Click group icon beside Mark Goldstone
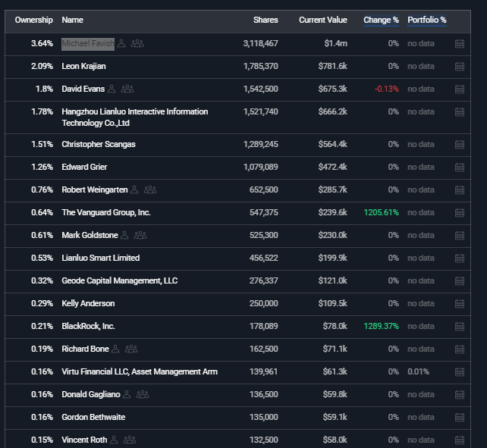487x448 pixels. (140, 235)
